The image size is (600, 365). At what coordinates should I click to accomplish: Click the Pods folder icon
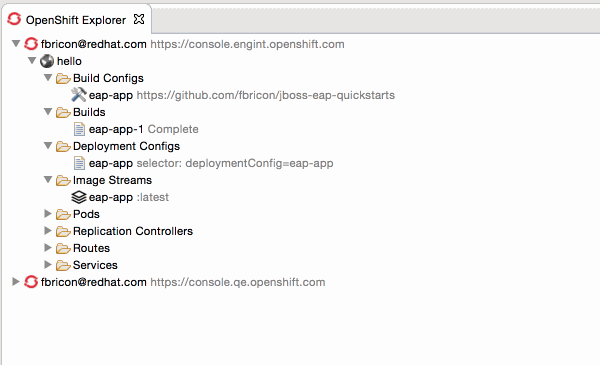[63, 214]
